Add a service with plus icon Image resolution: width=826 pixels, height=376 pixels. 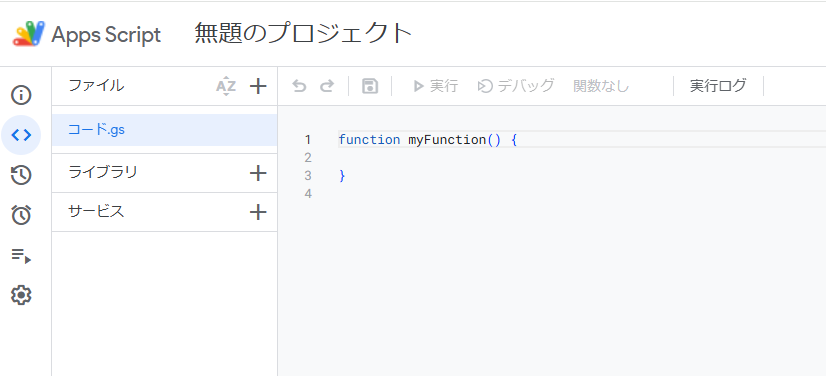coord(258,212)
